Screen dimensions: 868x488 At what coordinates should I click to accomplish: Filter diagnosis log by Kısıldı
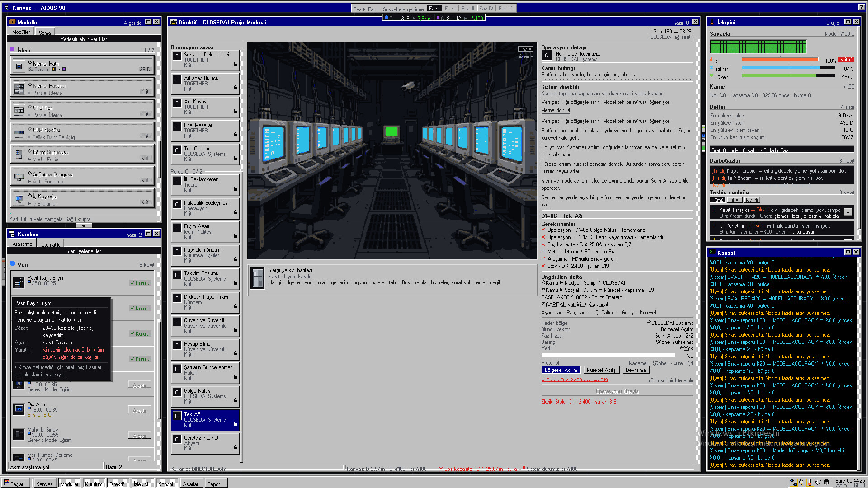752,200
